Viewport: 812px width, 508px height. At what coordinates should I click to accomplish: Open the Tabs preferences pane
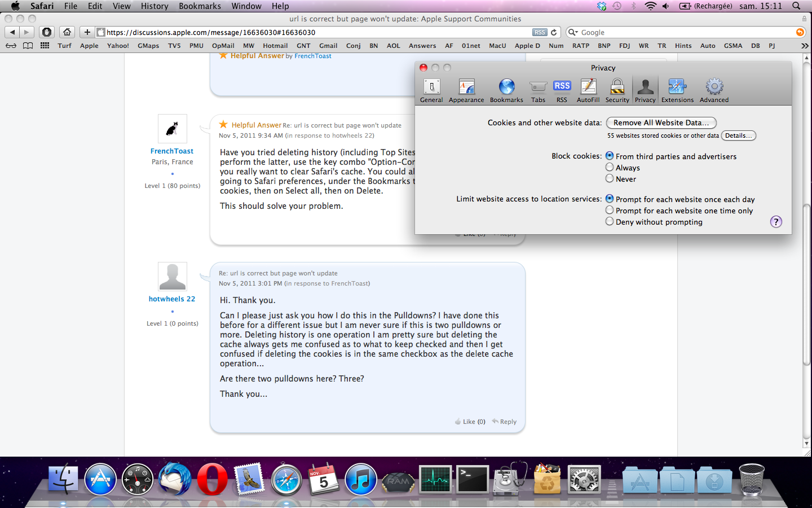538,90
